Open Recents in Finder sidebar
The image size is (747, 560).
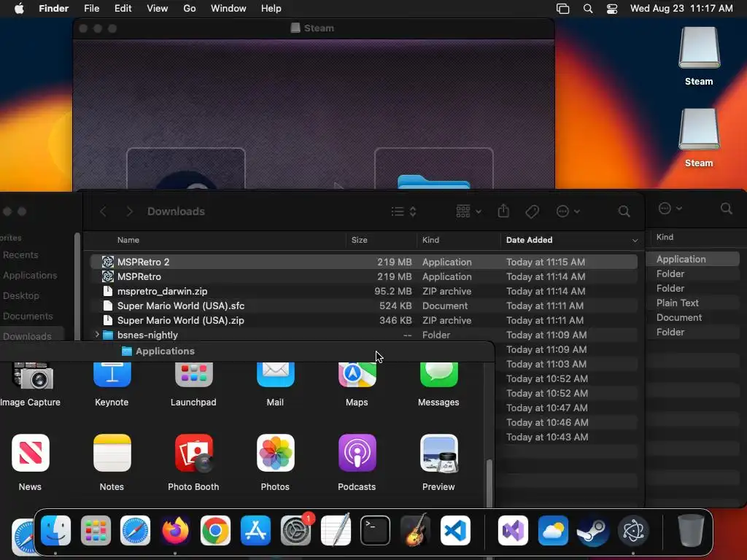20,254
